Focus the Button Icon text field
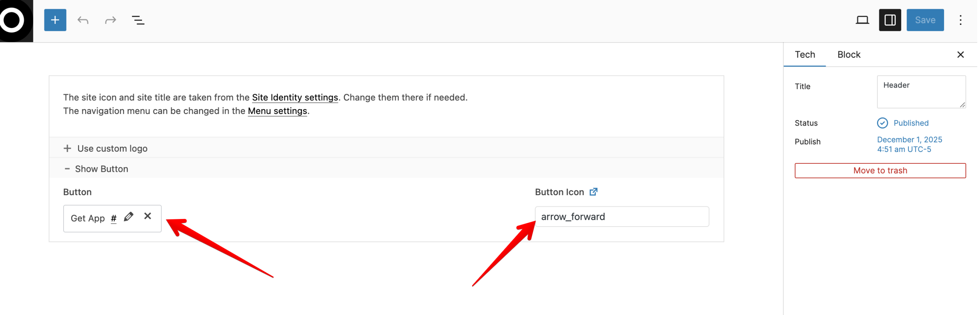The image size is (980, 315). click(621, 217)
